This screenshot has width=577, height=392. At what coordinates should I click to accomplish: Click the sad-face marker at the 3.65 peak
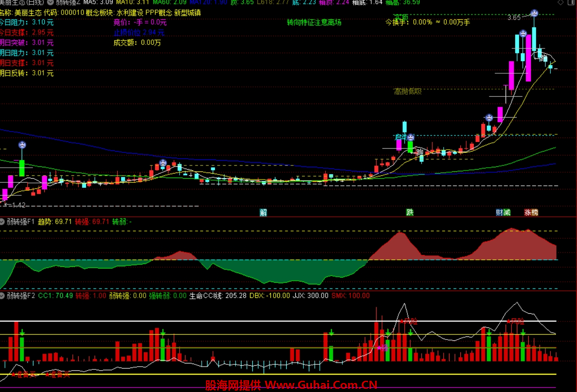coord(534,13)
